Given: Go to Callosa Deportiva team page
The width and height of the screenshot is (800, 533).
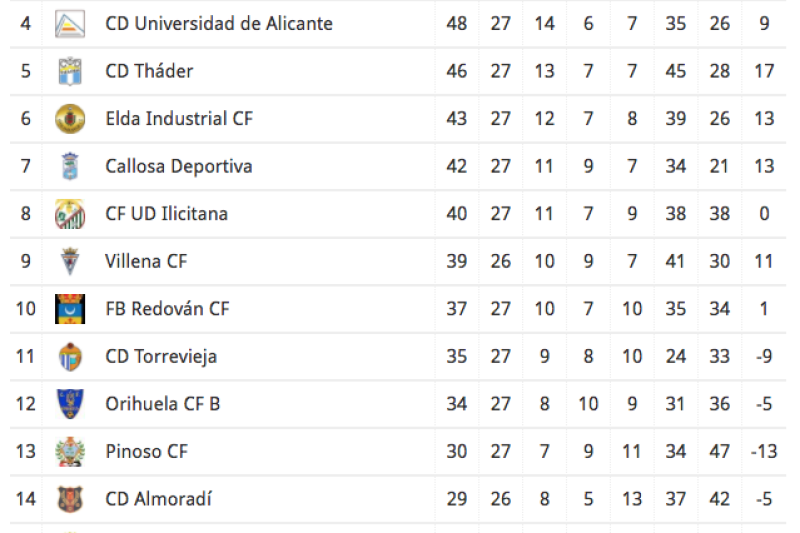Looking at the screenshot, I should [178, 166].
